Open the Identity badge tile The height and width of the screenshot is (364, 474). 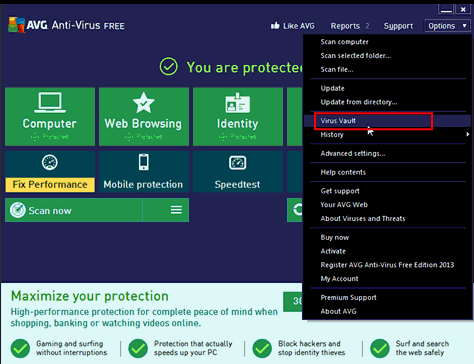(x=238, y=117)
